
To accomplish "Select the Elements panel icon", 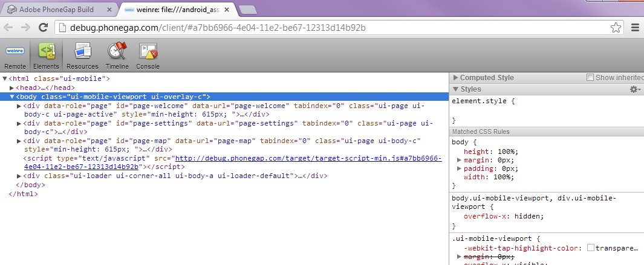I will pyautogui.click(x=46, y=52).
